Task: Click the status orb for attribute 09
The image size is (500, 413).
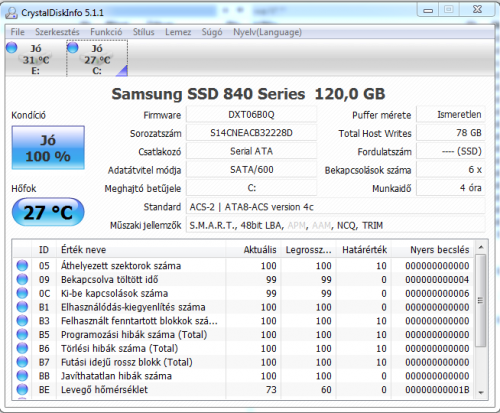Action: 22,279
